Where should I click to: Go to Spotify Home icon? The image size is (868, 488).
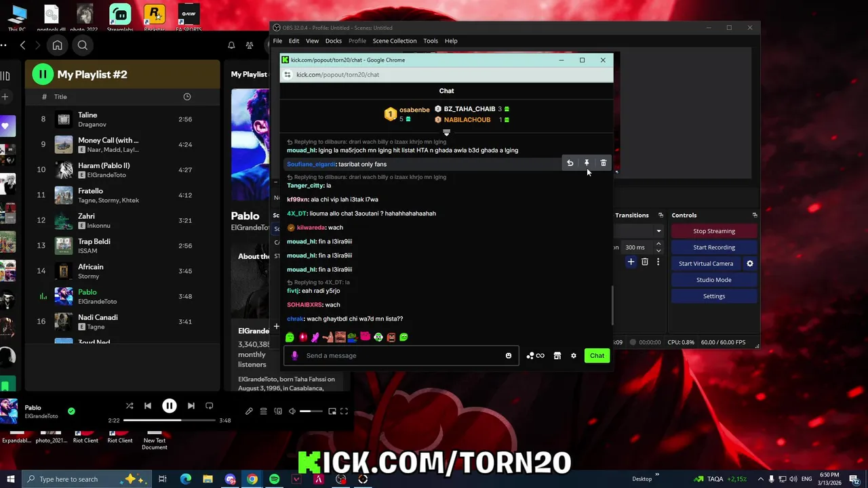58,45
